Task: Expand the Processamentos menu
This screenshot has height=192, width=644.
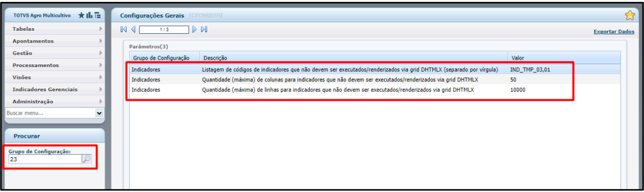Action: (x=54, y=65)
